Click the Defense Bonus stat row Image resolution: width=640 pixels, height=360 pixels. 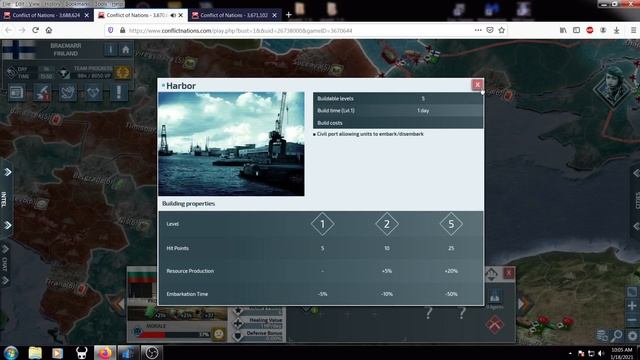[258, 336]
